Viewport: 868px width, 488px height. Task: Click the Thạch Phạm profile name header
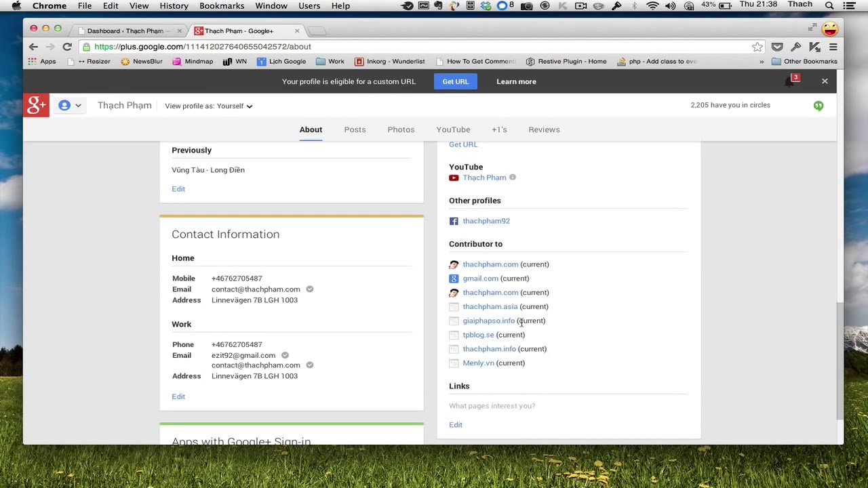click(x=125, y=105)
